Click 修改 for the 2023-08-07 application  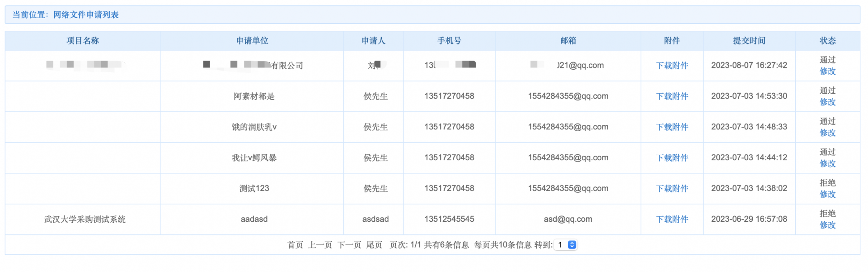[827, 72]
